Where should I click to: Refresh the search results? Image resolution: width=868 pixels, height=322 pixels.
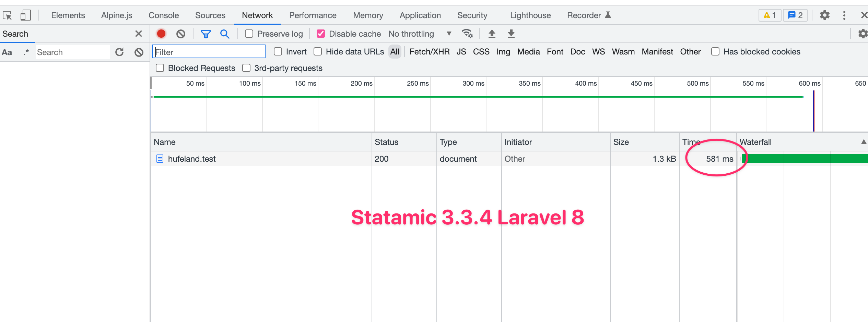(x=119, y=52)
